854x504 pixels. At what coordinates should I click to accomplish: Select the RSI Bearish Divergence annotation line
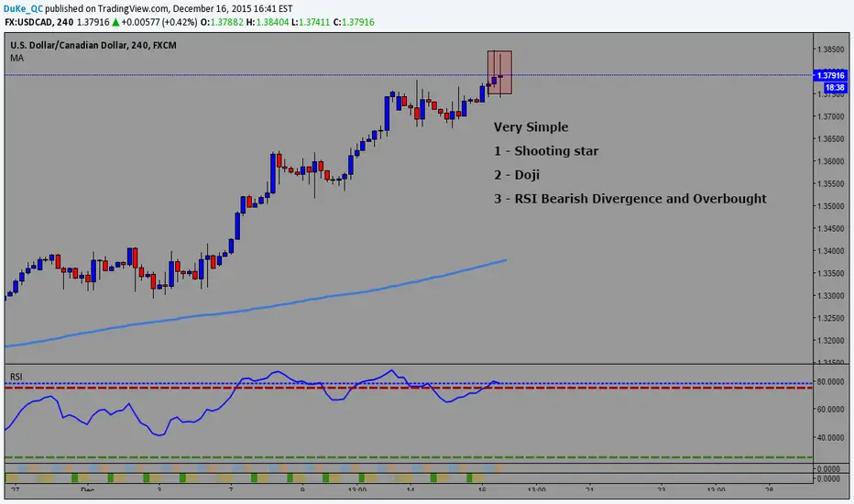(x=630, y=199)
